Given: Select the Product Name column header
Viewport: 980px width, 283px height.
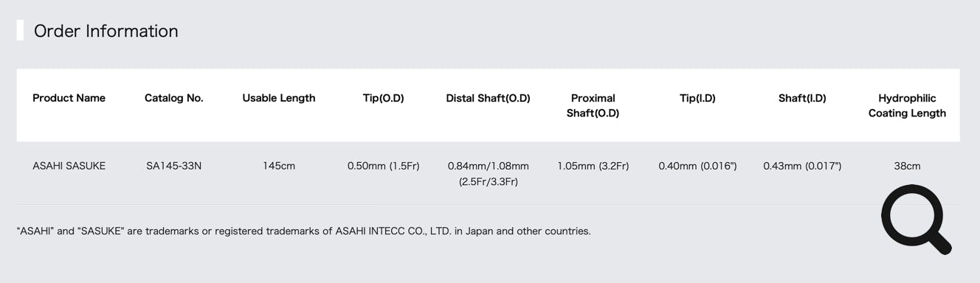Looking at the screenshot, I should [69, 98].
